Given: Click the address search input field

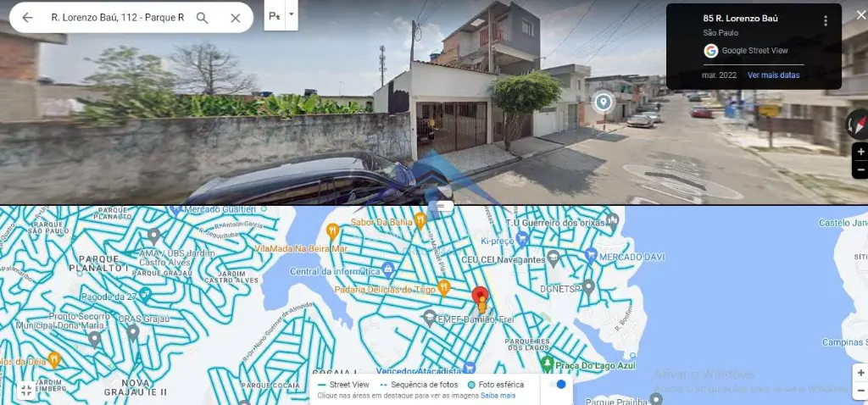Looking at the screenshot, I should click(x=117, y=18).
